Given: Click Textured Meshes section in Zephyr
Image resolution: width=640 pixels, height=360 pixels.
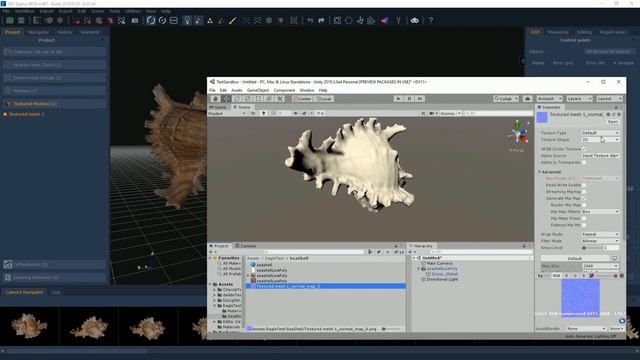Looking at the screenshot, I should (54, 104).
